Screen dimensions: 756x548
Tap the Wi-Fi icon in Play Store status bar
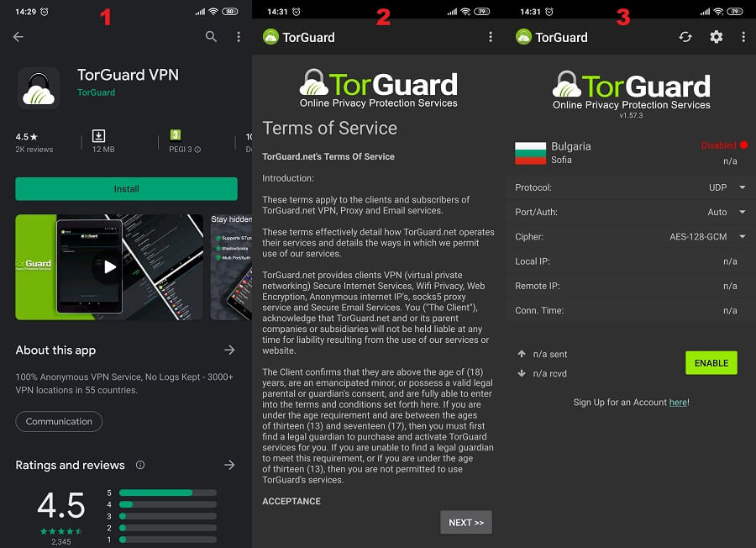[213, 12]
